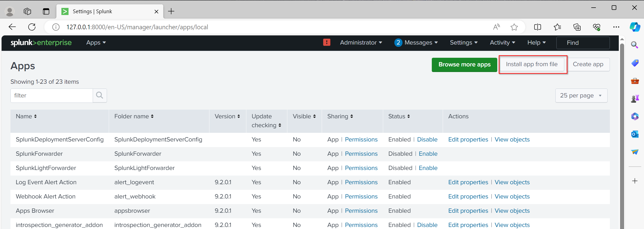Click the Find search box

point(583,43)
